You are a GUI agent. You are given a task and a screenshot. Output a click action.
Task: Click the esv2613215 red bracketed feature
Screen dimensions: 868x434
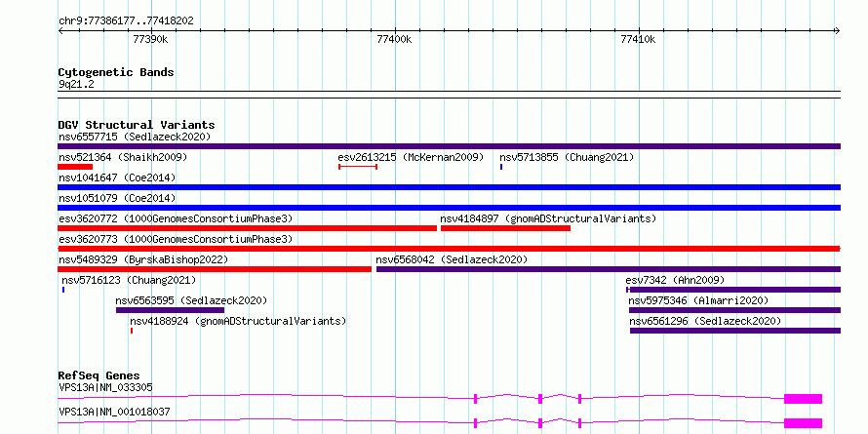(x=358, y=167)
